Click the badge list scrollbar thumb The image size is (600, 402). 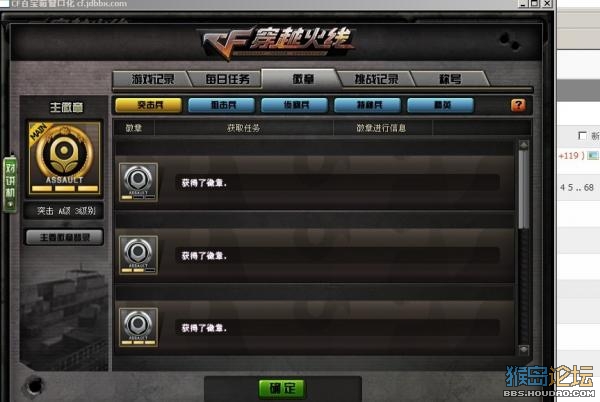click(524, 189)
